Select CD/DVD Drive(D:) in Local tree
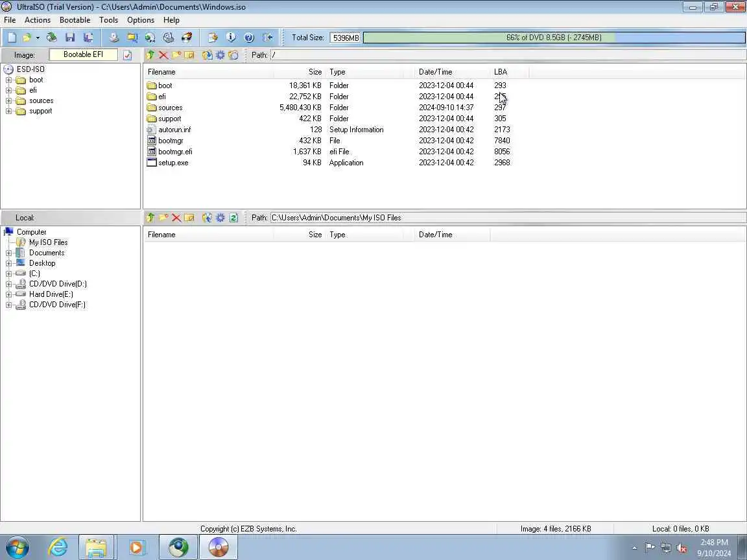The height and width of the screenshot is (560, 747). 58,285
